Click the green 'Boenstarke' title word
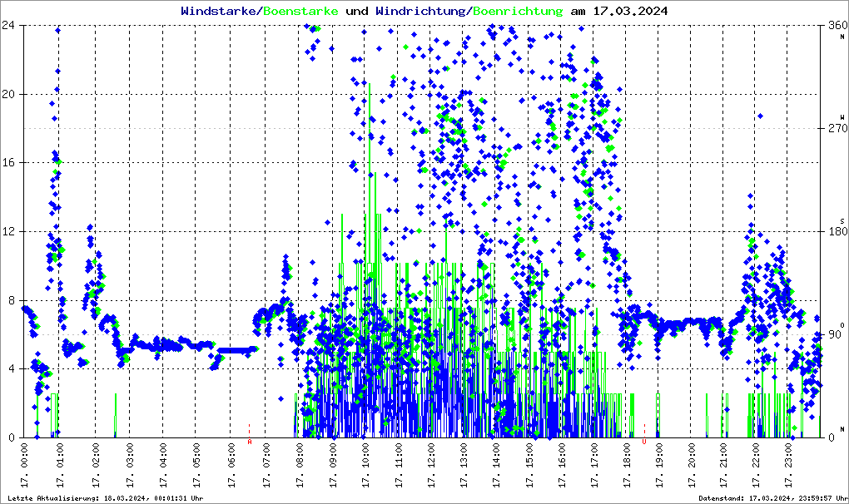 (x=300, y=11)
